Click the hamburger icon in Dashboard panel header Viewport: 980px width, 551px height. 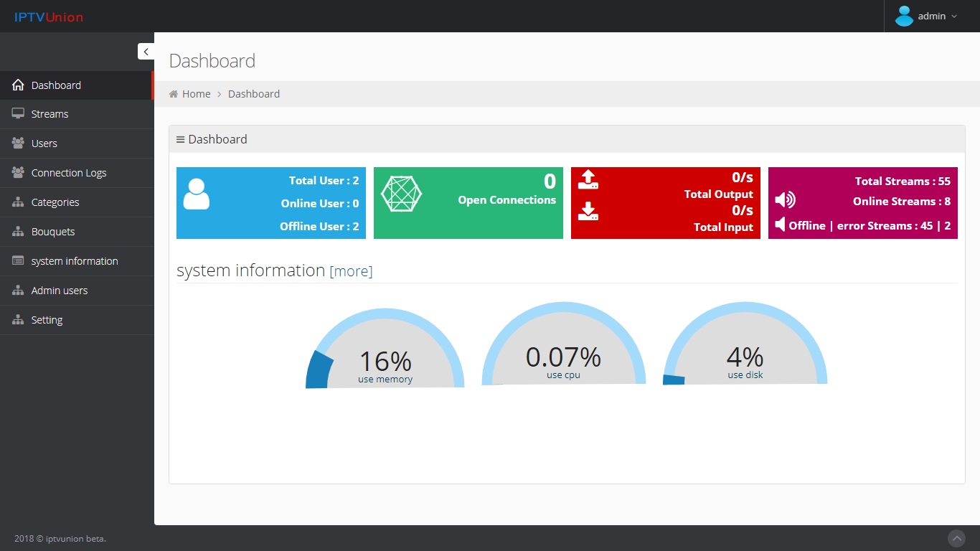coord(181,140)
